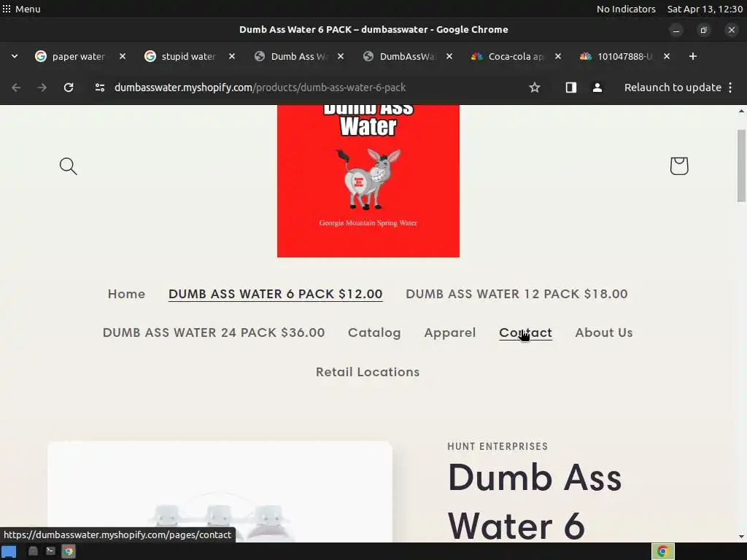Bookmark this page with the star icon
The height and width of the screenshot is (560, 747).
click(x=535, y=87)
